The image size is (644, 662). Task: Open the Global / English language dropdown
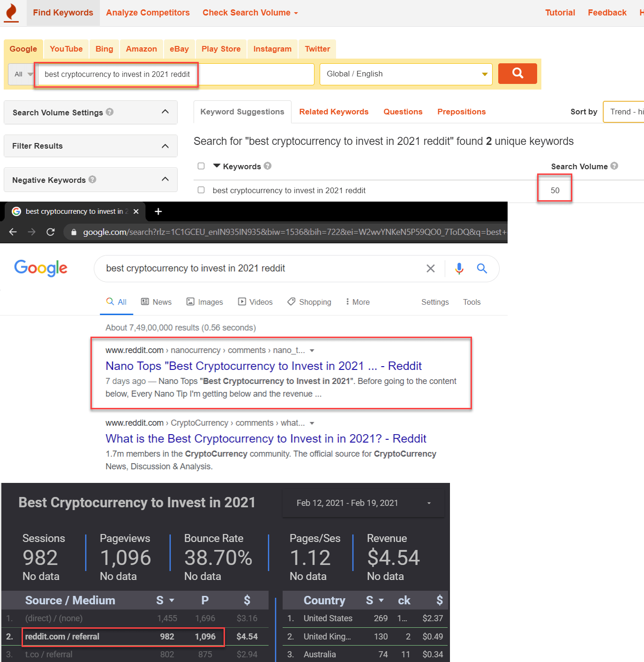[406, 74]
